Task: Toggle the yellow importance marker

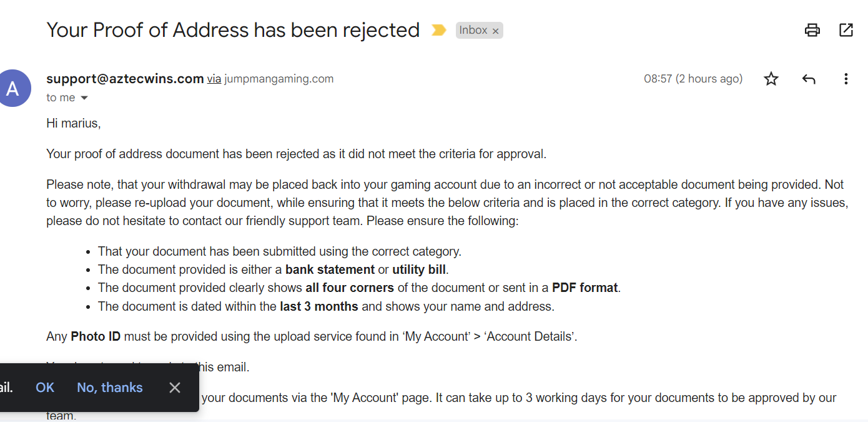Action: (x=439, y=30)
